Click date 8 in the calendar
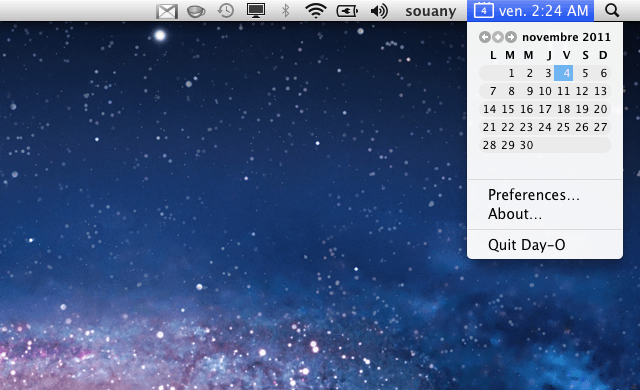640x390 pixels. click(511, 91)
